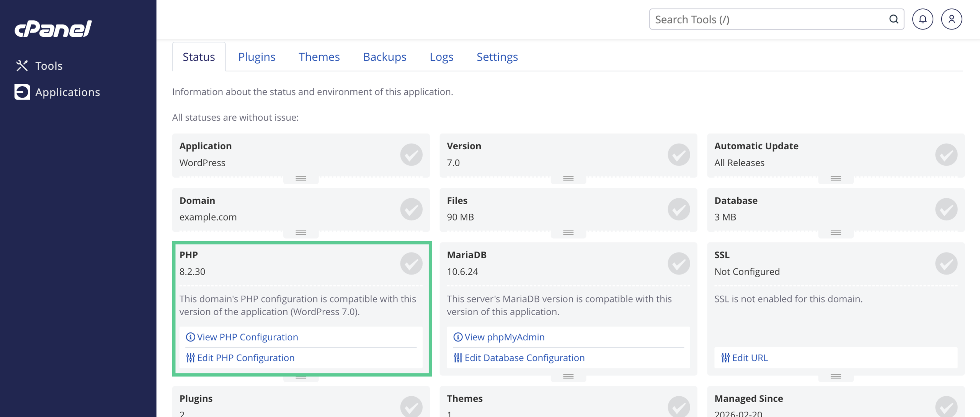This screenshot has height=417, width=980.
Task: Click the example.com domain value
Action: pos(208,217)
